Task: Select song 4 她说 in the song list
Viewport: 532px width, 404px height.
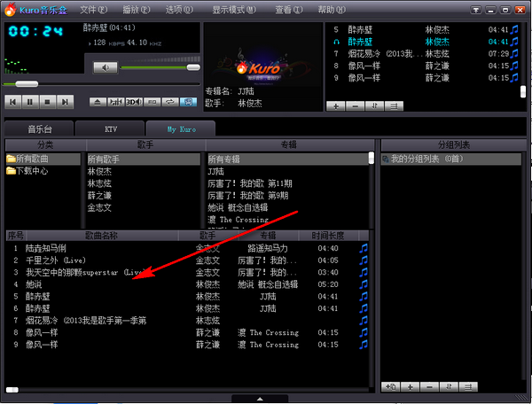Action: point(187,284)
